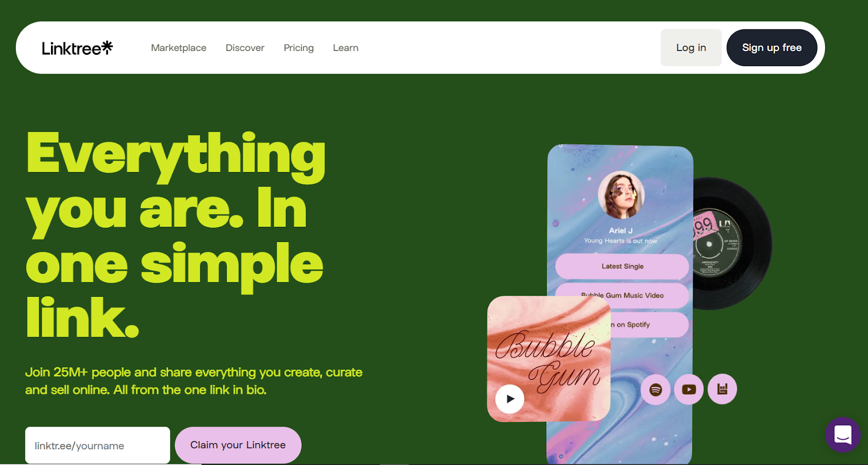Select the Latest Single link button

pyautogui.click(x=622, y=266)
